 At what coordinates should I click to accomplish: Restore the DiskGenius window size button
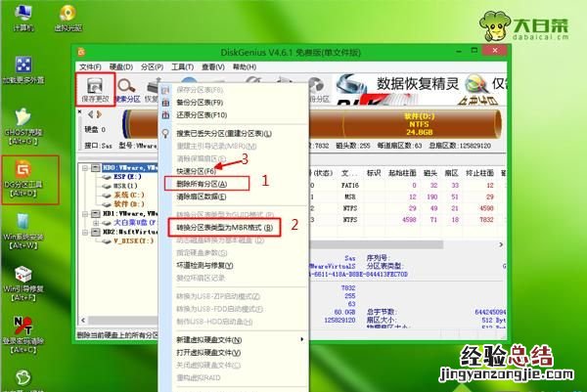(474, 50)
